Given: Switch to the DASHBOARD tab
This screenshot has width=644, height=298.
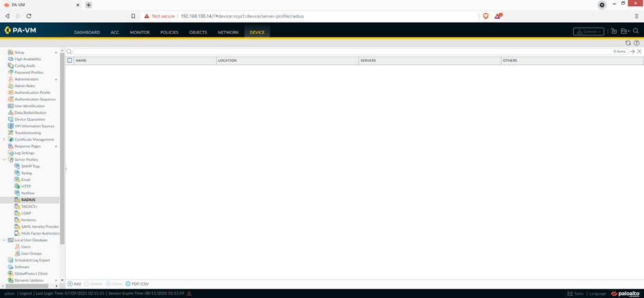Looking at the screenshot, I should (x=87, y=32).
